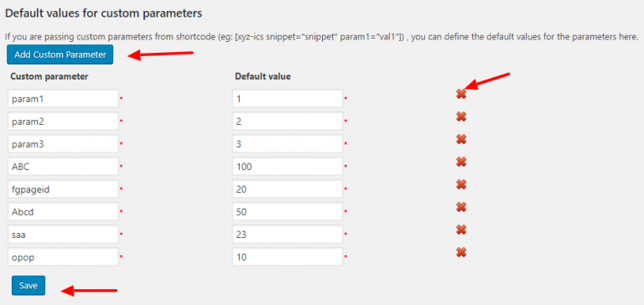Focus the ABC custom parameter field
This screenshot has height=305, width=644.
(63, 166)
